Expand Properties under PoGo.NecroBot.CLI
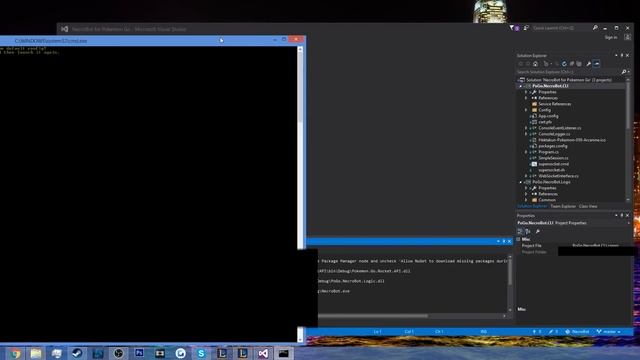Viewport: 640px width, 360px height. tap(526, 92)
